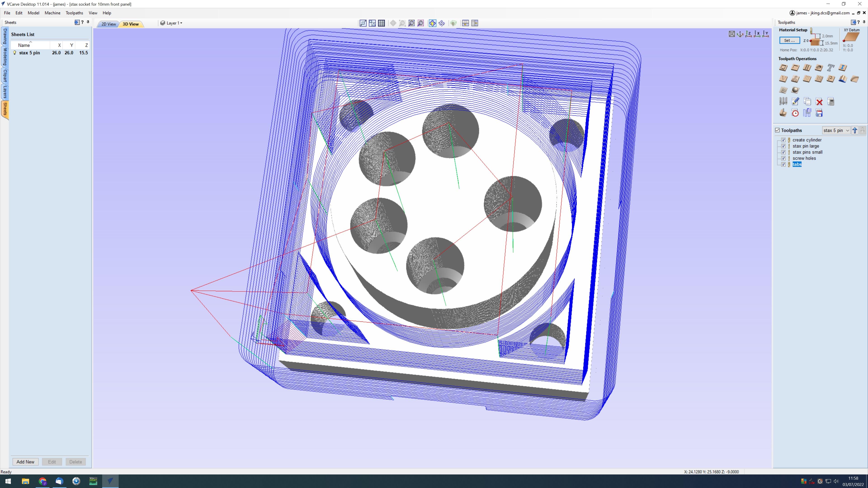Uncheck the 'create cylinder' toolpath visibility

pyautogui.click(x=783, y=140)
